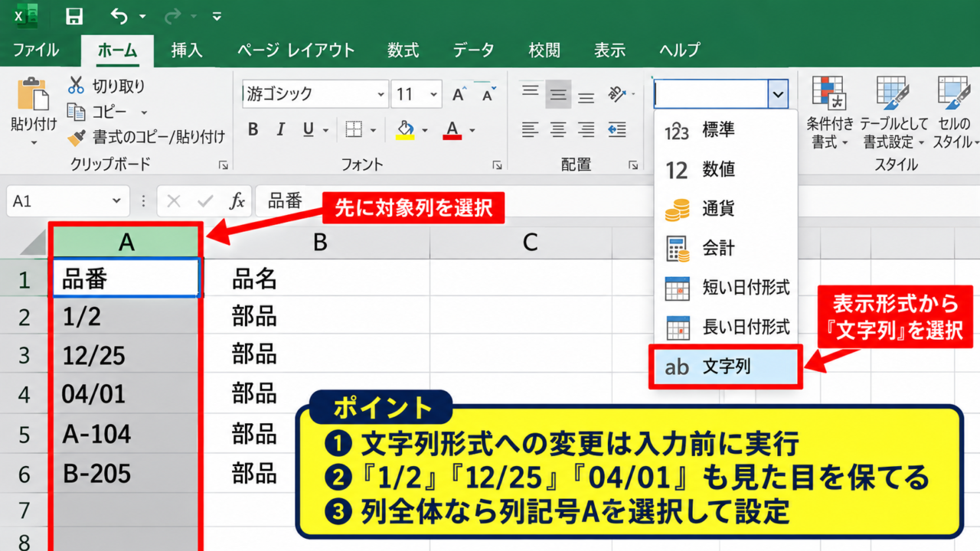Image resolution: width=980 pixels, height=551 pixels.
Task: Open 条件付き書式 conditional formatting
Action: click(828, 112)
